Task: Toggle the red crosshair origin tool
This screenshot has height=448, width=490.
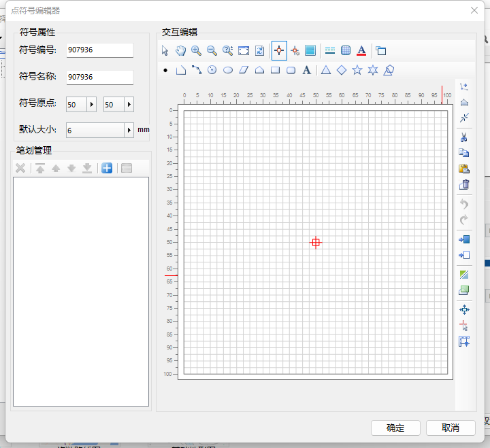Action: click(279, 50)
